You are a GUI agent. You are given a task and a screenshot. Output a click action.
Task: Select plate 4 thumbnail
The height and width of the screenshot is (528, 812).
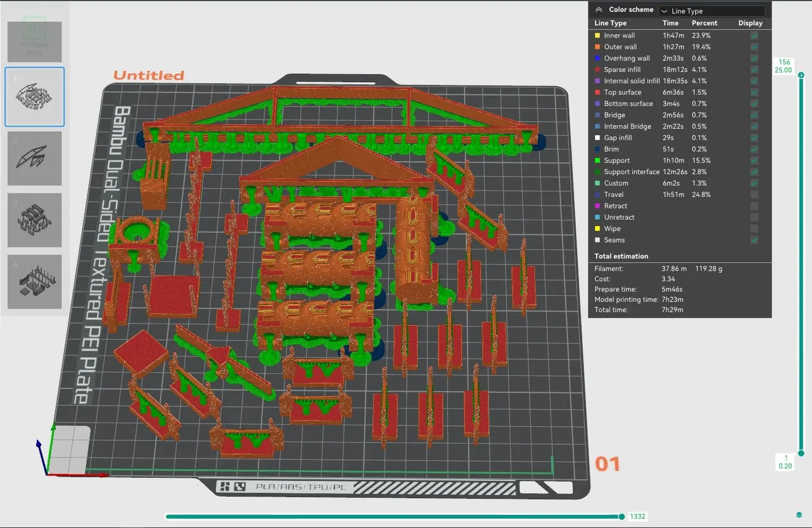click(x=35, y=282)
